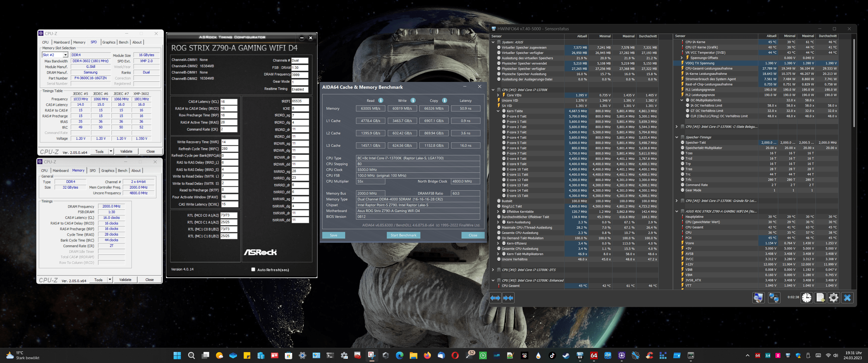Open the weather widget showing 11°C
Screen dimensions: 868x363
23,355
